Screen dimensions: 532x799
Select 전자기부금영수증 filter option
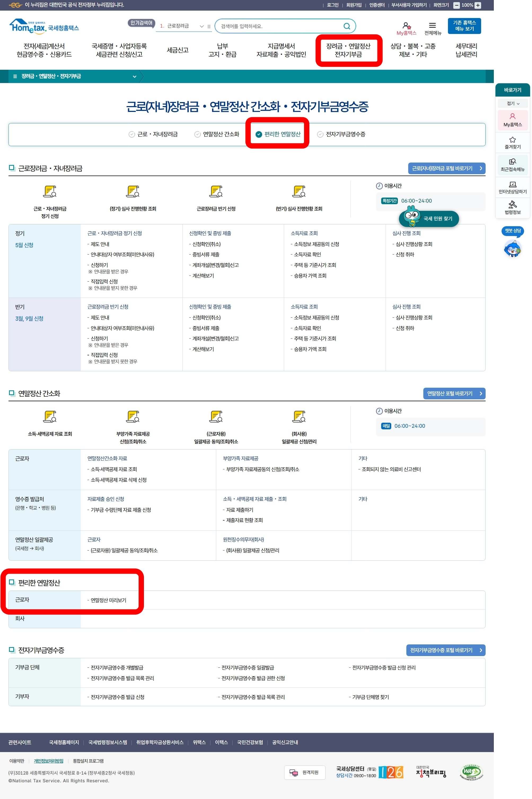pyautogui.click(x=341, y=134)
